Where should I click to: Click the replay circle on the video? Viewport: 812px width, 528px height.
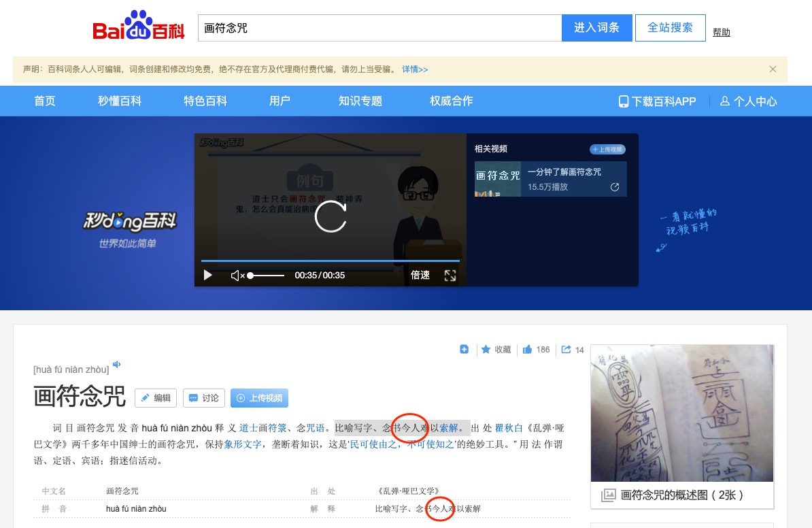[x=331, y=216]
